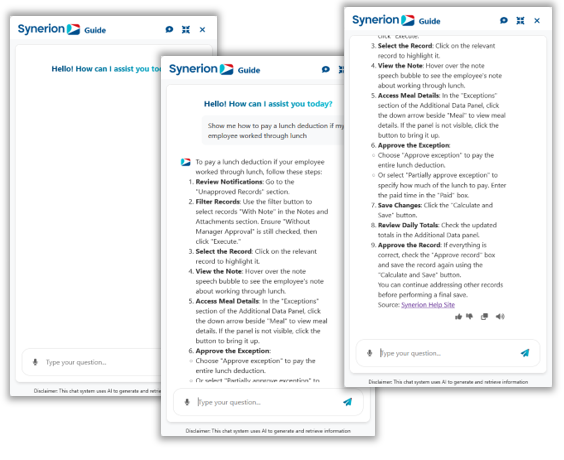Image resolution: width=564 pixels, height=460 pixels.
Task: Click the collapse icon in the left Guide window
Action: [x=186, y=29]
